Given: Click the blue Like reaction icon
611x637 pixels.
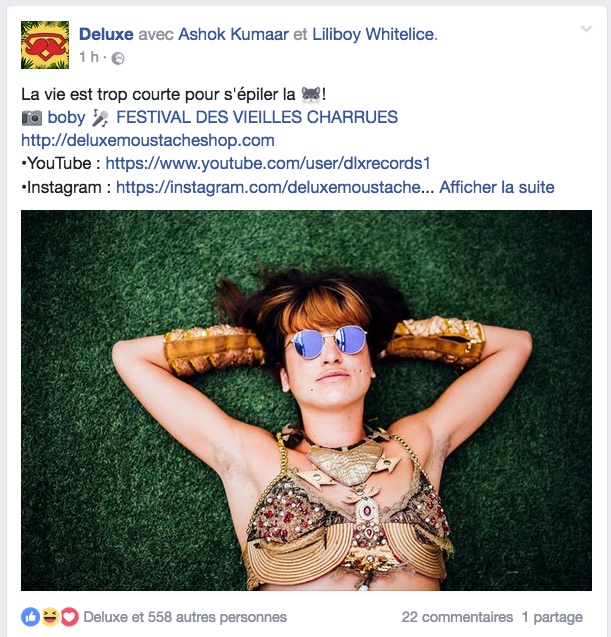Looking at the screenshot, I should [30, 617].
